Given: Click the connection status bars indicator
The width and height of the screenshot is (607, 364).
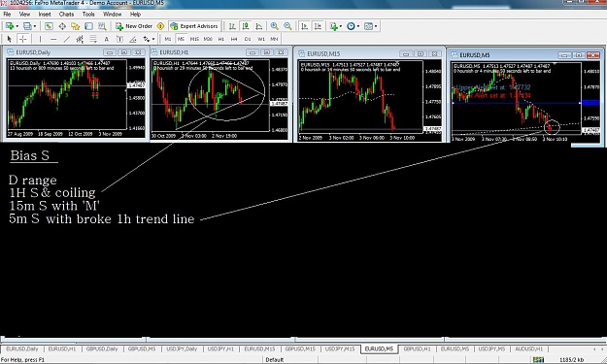Looking at the screenshot, I should (x=538, y=360).
